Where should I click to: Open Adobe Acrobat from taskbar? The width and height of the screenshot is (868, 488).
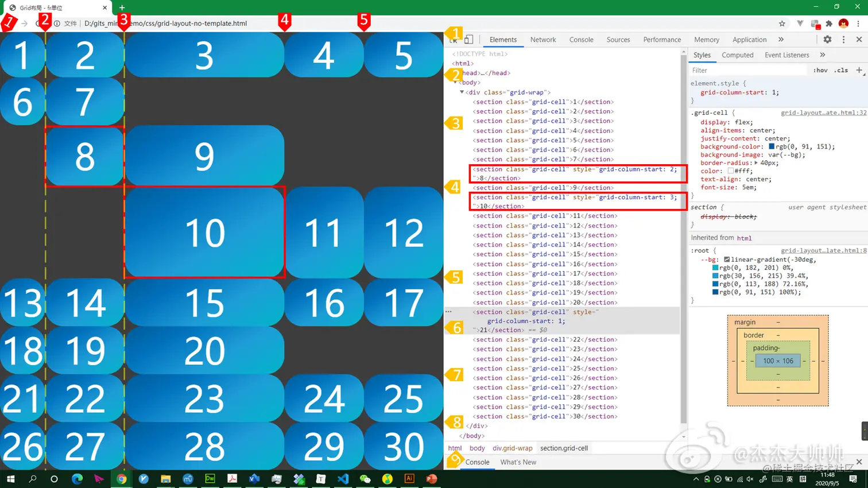point(232,479)
